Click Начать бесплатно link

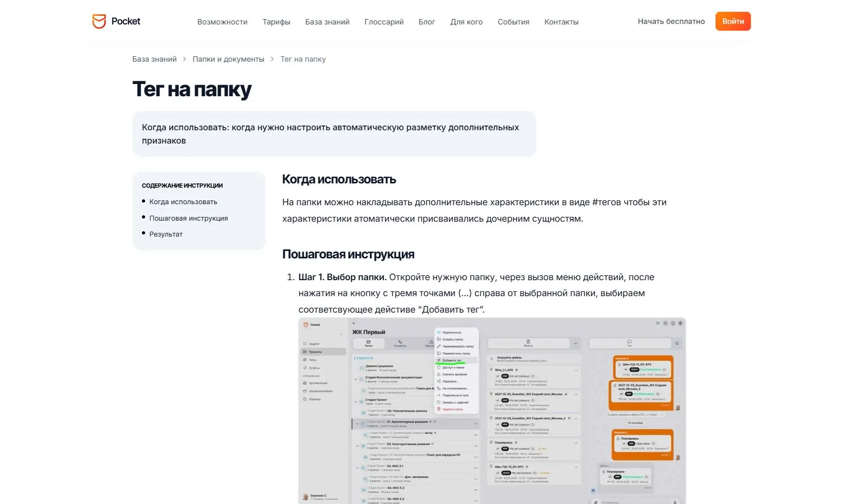[x=671, y=21]
